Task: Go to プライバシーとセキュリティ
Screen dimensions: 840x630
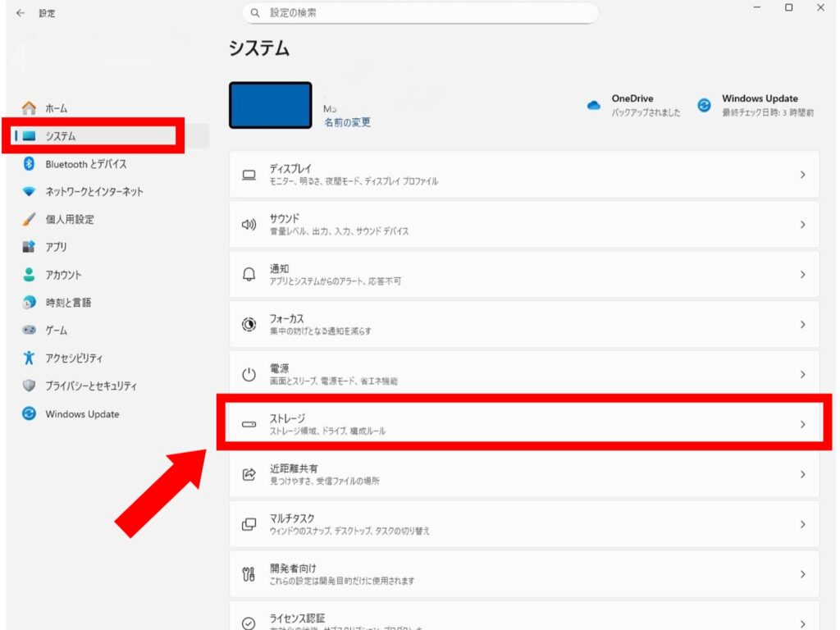Action: (91, 386)
